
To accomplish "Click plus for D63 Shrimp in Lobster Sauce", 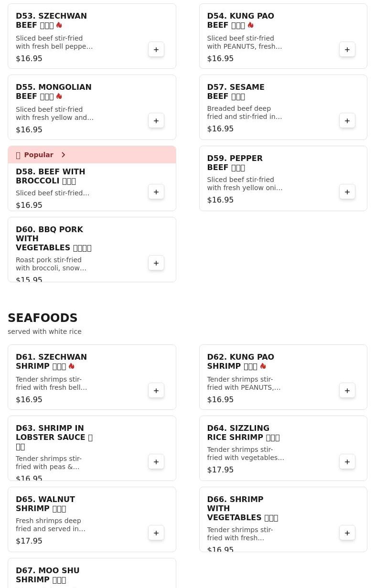I will point(156,462).
